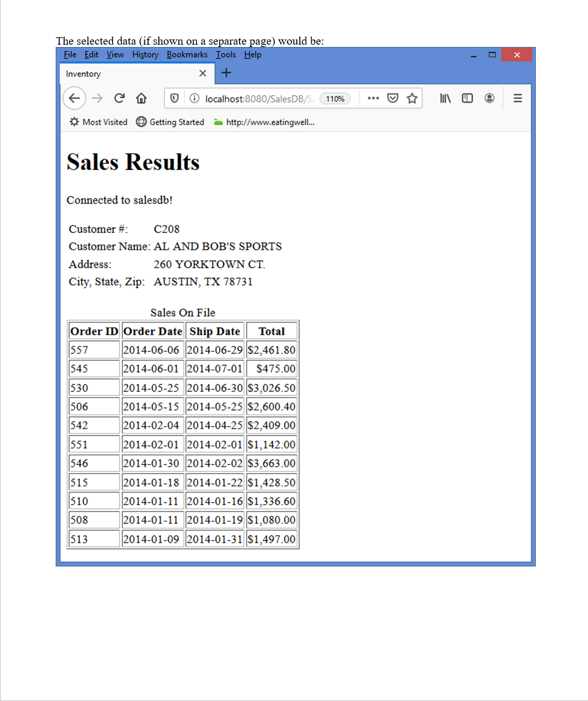Open the sidebar panel icon
Image resolution: width=588 pixels, height=701 pixels.
(467, 98)
